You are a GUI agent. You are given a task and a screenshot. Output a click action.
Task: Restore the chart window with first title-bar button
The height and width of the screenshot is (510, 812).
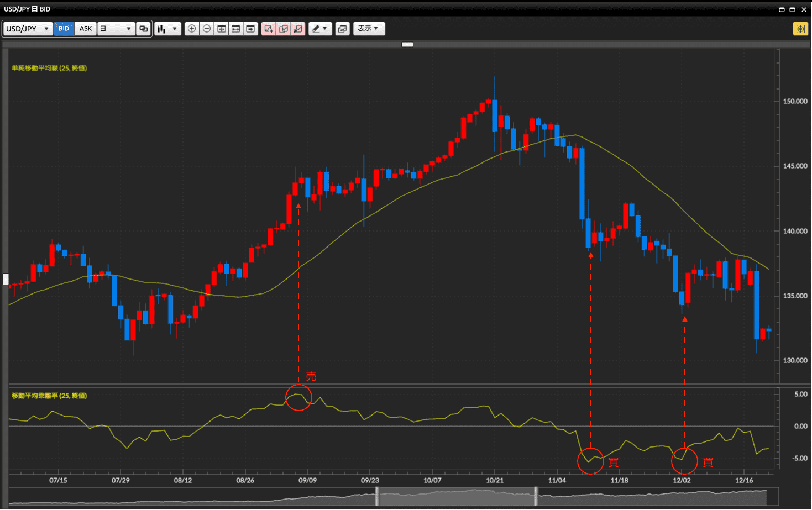pyautogui.click(x=782, y=9)
